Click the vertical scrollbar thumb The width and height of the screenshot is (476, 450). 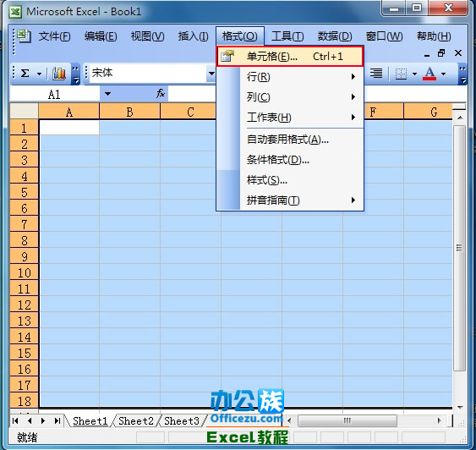click(460, 248)
